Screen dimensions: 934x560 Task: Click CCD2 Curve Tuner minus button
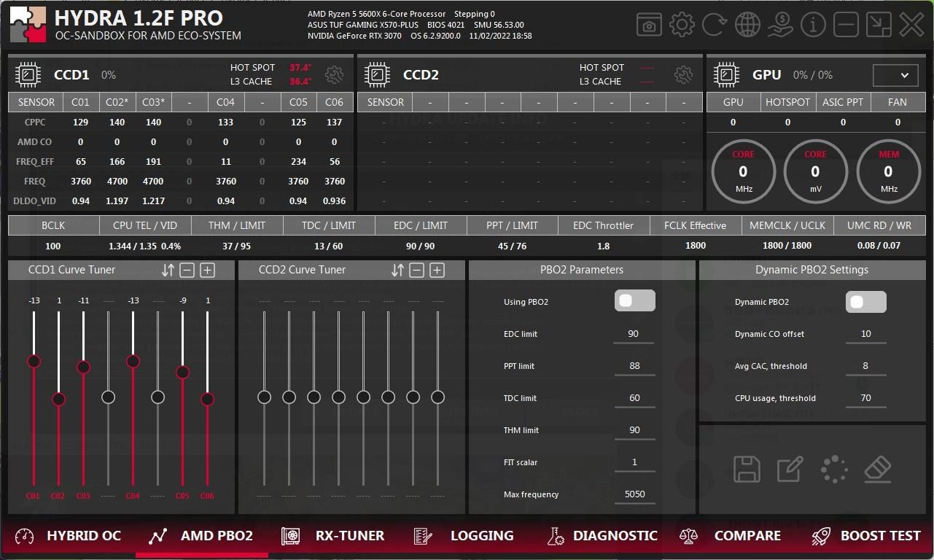click(416, 271)
